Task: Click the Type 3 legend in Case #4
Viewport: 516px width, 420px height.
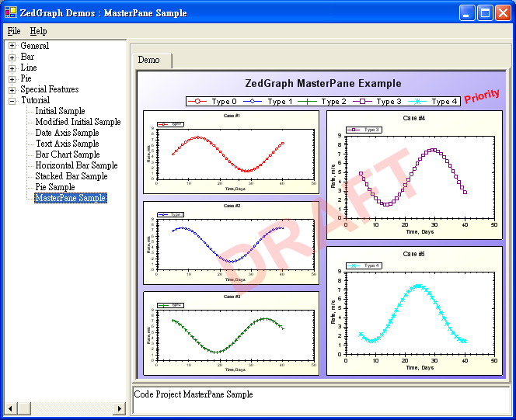Action: 364,130
